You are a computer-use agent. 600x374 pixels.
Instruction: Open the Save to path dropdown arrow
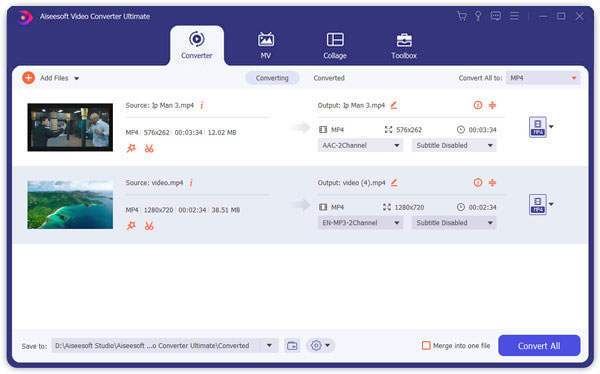tap(269, 346)
